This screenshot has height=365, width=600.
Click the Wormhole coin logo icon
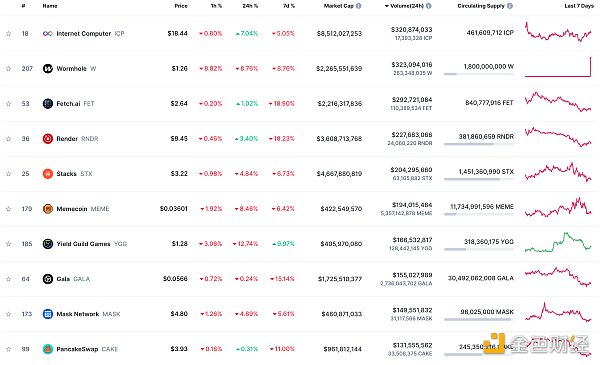47,68
